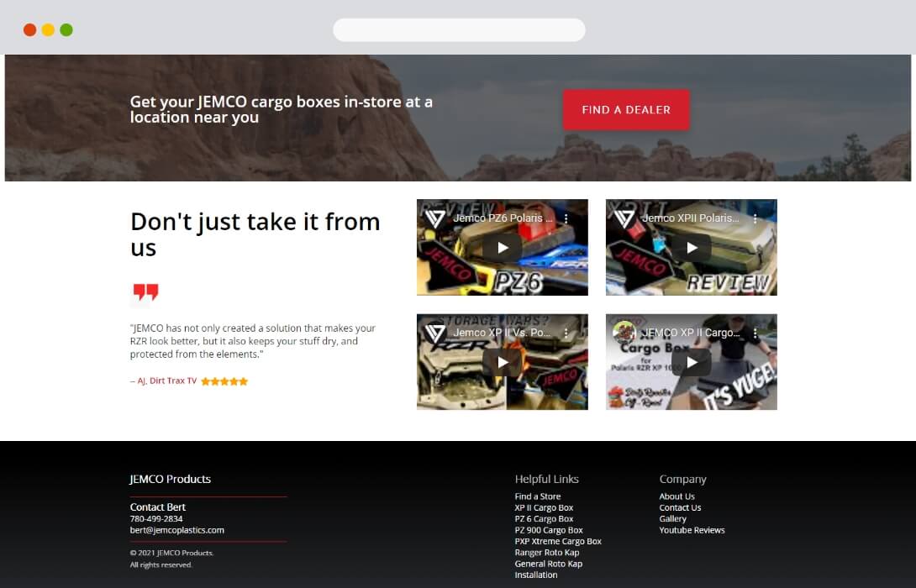Open options menu on XP II Vs. video
Screen dimensions: 916x588
pos(566,333)
